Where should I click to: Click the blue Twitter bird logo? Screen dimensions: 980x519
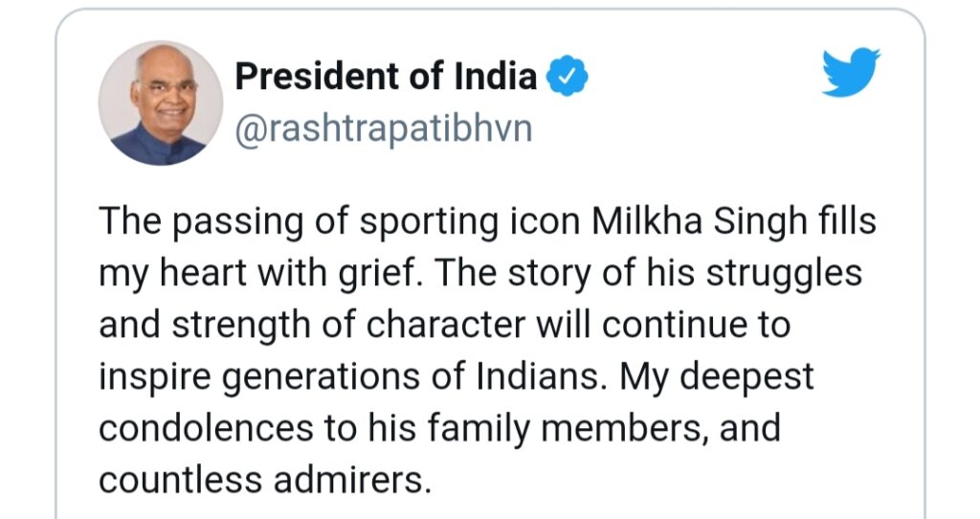point(851,72)
